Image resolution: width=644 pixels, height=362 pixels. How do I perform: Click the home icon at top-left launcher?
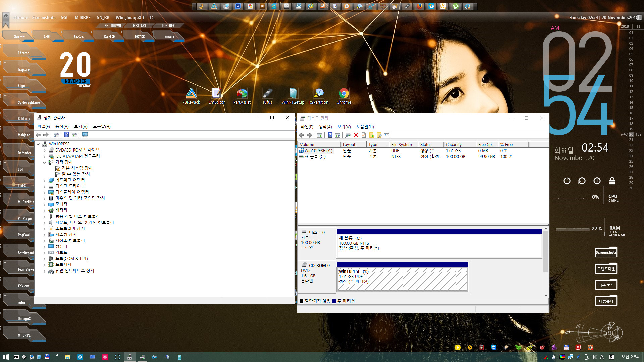[x=6, y=16]
